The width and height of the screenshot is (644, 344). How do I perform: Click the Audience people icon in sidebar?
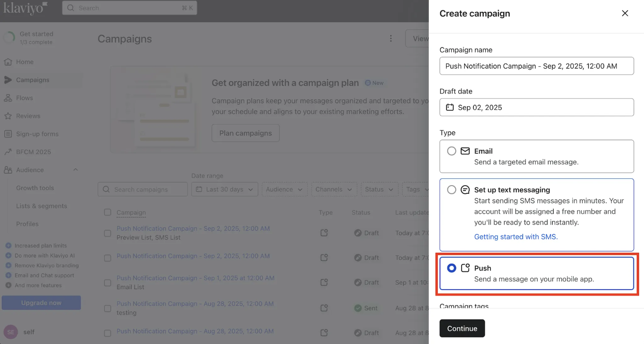click(8, 170)
